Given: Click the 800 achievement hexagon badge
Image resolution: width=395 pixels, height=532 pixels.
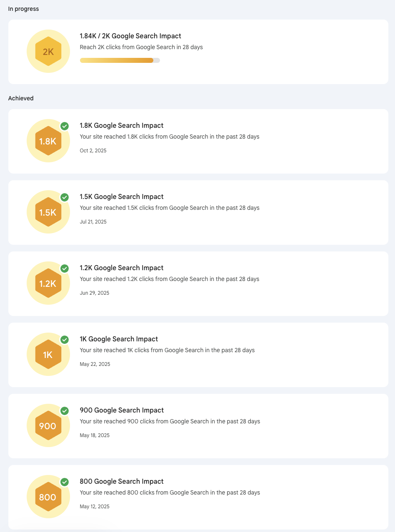Looking at the screenshot, I should tap(48, 497).
